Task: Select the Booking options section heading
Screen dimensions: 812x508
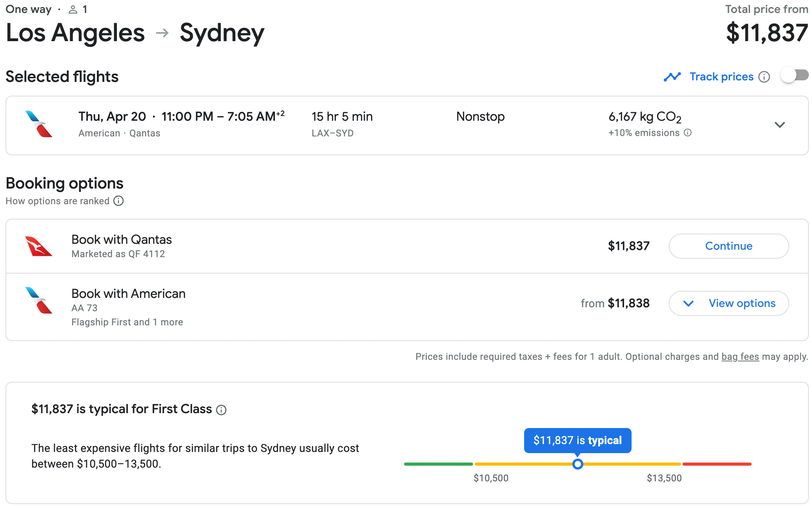Action: click(64, 183)
